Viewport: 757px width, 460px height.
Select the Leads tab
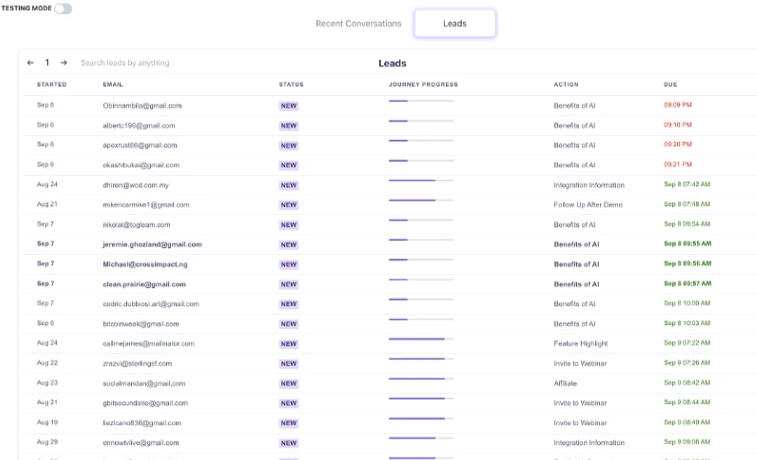point(455,23)
